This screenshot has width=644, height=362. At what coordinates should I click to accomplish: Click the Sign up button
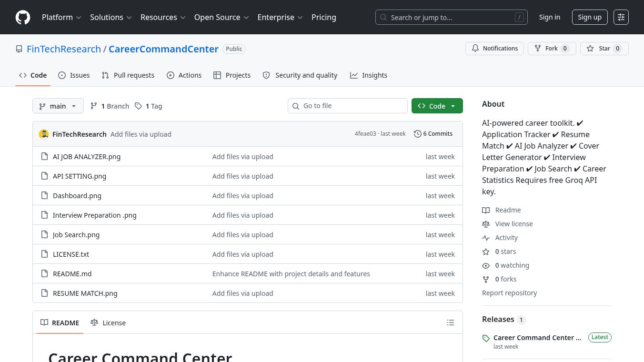click(x=590, y=17)
